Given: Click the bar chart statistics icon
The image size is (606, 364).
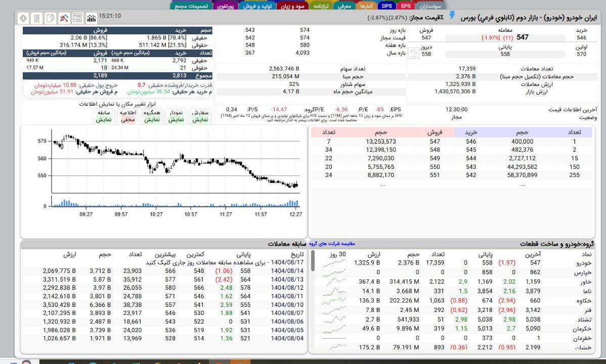Looking at the screenshot, I should tap(91, 18).
